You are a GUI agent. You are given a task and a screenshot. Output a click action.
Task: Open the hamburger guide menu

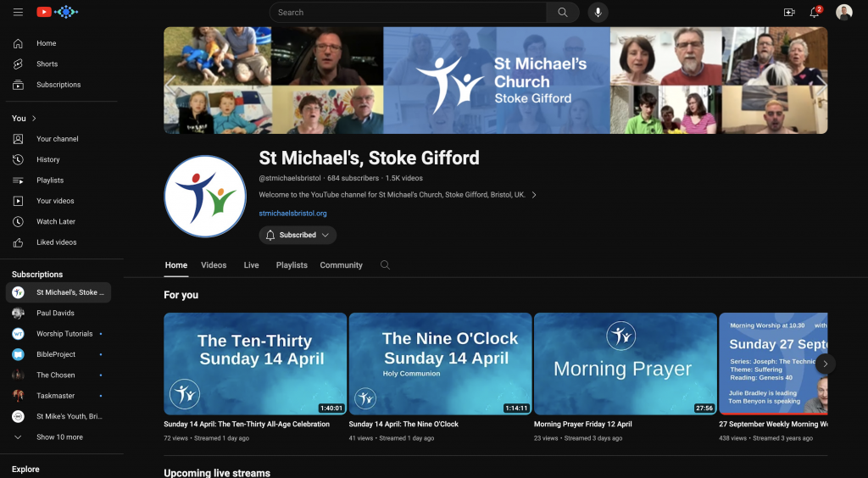click(x=19, y=12)
